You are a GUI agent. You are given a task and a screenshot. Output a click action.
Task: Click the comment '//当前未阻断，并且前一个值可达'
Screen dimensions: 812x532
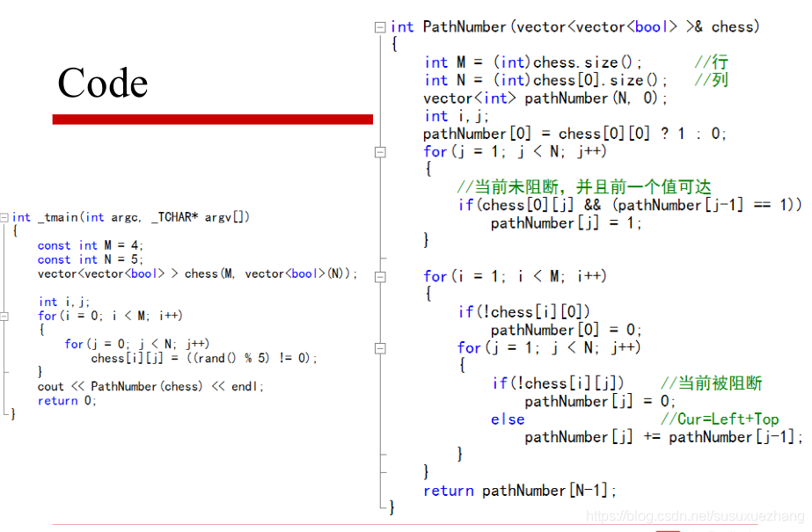tap(584, 186)
